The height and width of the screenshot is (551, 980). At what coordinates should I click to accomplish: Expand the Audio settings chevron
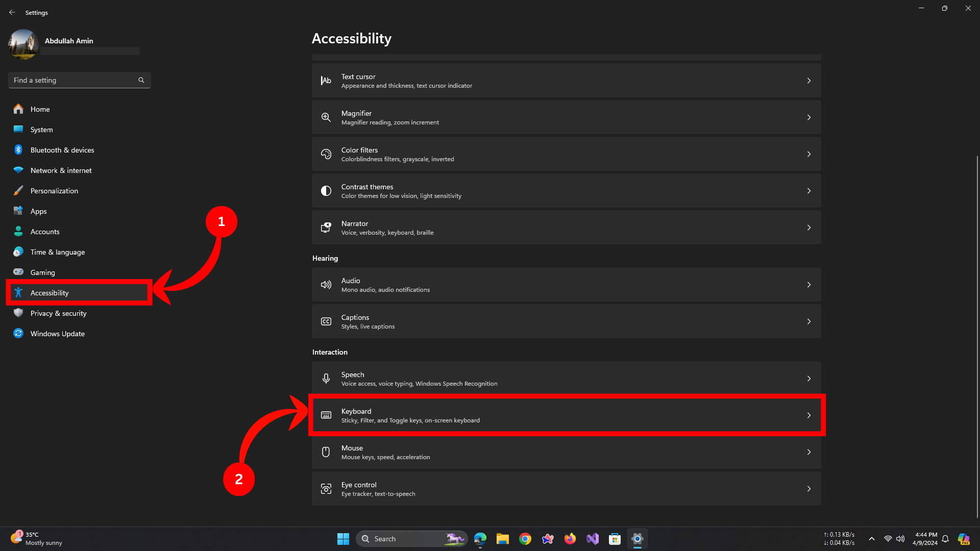[x=808, y=285]
